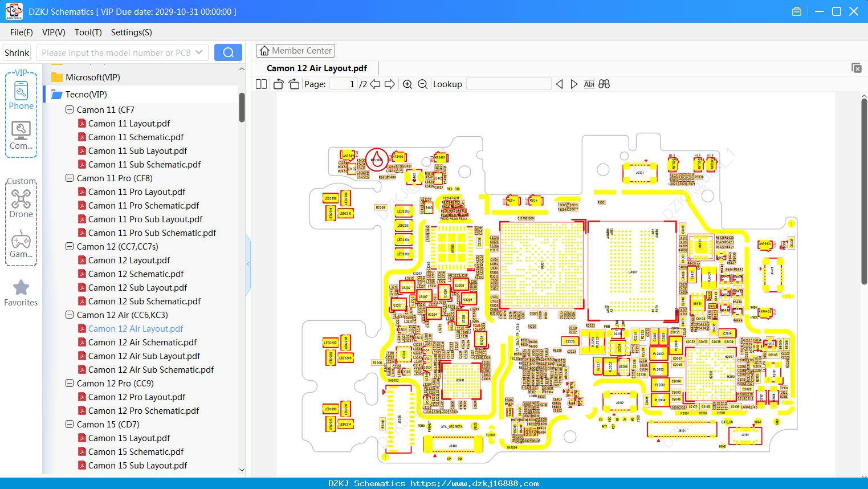Open the model number dropdown arrow
Viewport: 868px width, 489px height.
pyautogui.click(x=199, y=52)
